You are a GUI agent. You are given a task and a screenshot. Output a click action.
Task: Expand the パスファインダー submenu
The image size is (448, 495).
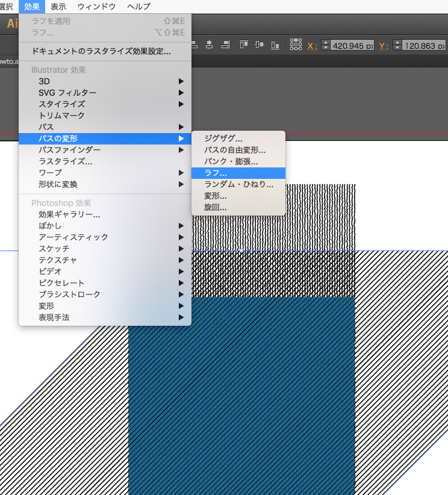tap(105, 150)
